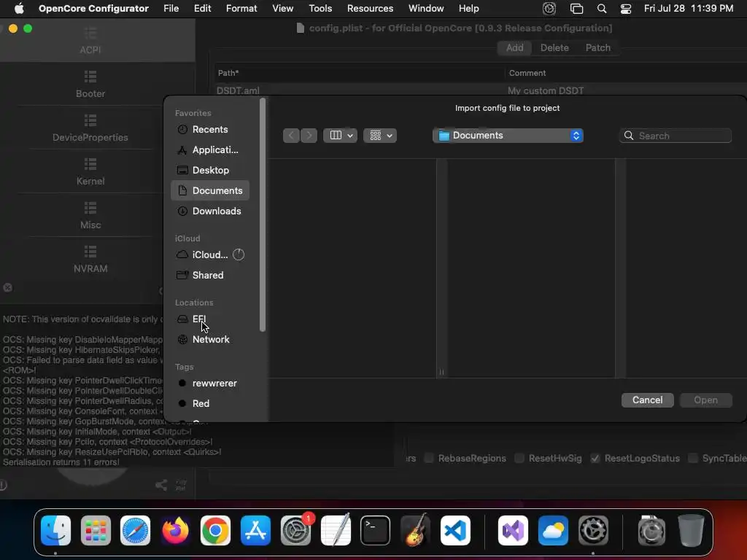The image size is (747, 560).
Task: Switch to the Add tab
Action: click(x=514, y=47)
